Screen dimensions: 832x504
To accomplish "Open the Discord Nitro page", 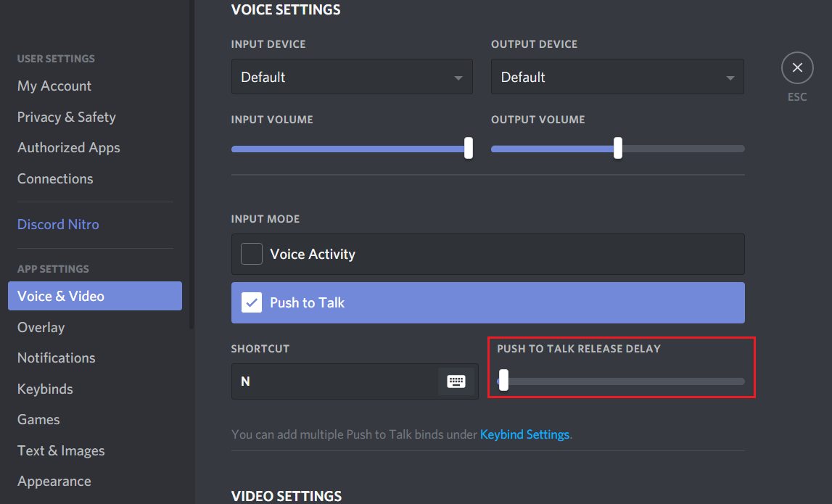I will pos(58,224).
